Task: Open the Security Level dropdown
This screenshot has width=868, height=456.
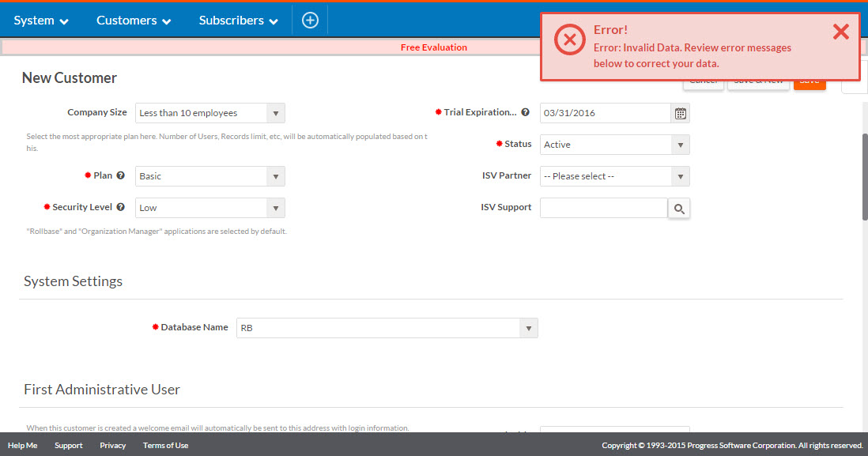Action: coord(209,208)
